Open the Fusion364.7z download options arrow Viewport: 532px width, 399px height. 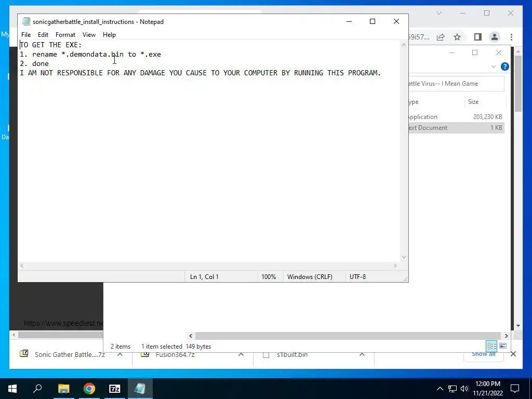(241, 354)
